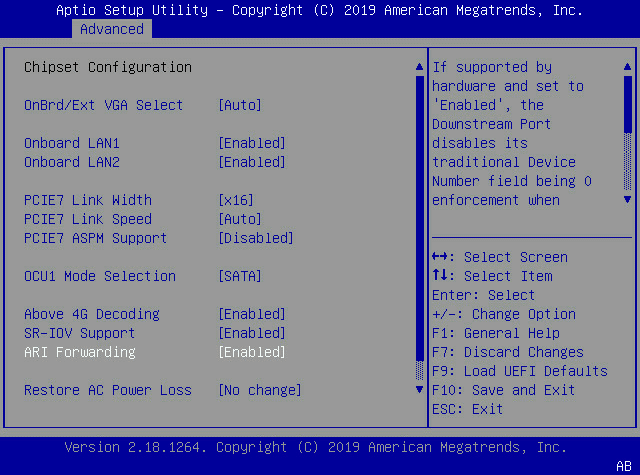Select the Advanced tab

pos(112,29)
